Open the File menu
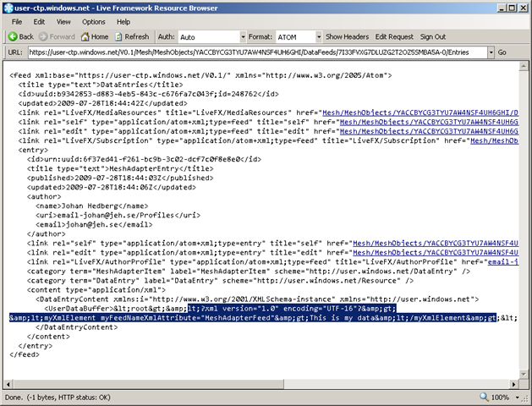This screenshot has width=532, height=406. (x=15, y=21)
